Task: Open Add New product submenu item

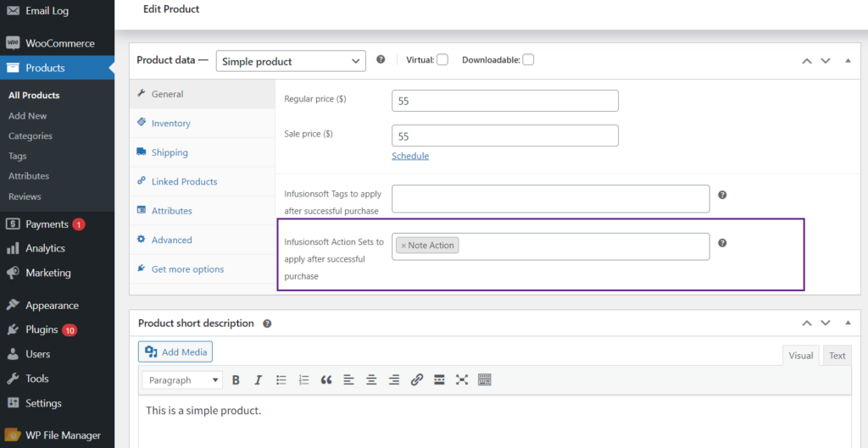Action: pos(28,115)
